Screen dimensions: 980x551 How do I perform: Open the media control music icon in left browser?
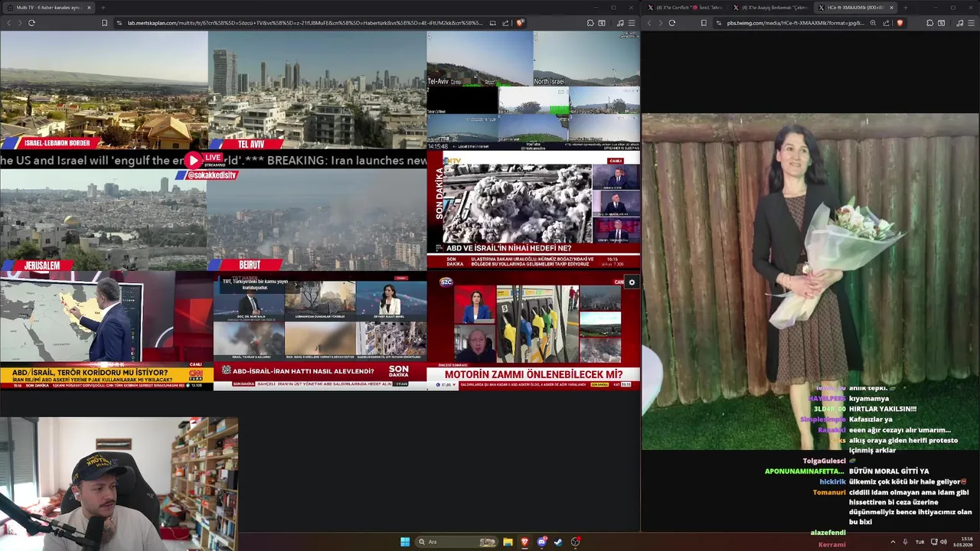(x=620, y=23)
